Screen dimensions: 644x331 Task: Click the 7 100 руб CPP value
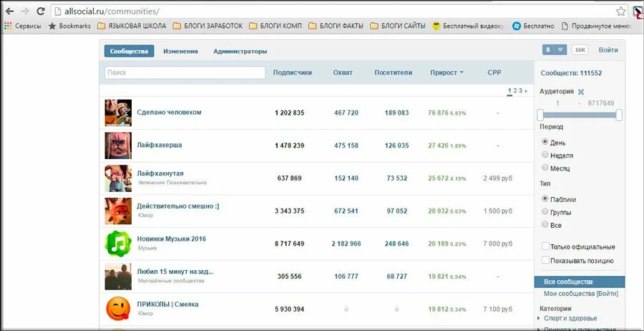(x=498, y=310)
